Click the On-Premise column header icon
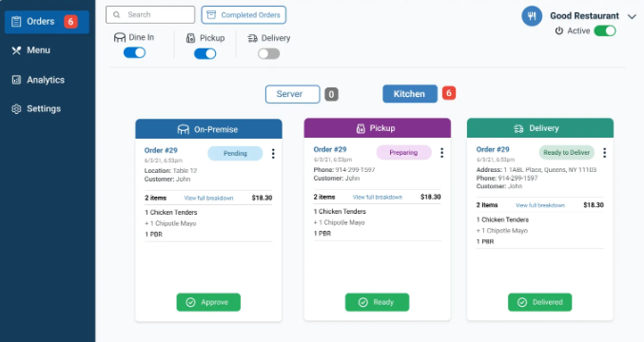Screen dimensions: 644x342 [184, 129]
